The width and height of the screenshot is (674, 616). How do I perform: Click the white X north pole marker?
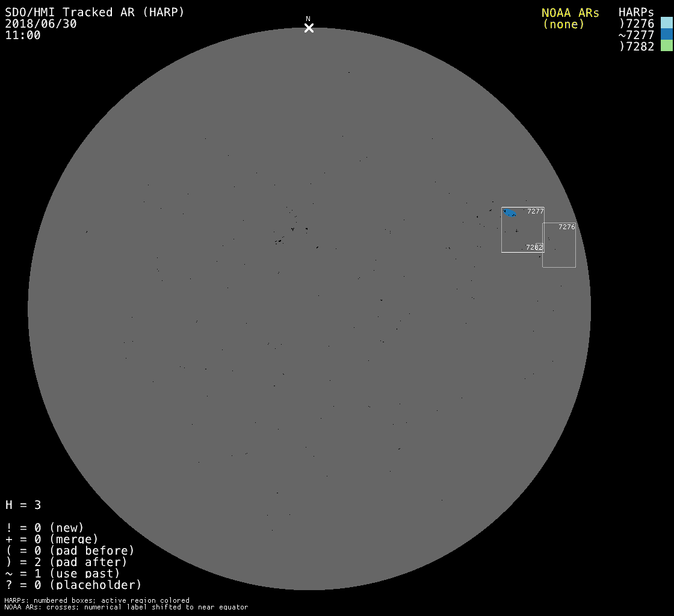(309, 28)
